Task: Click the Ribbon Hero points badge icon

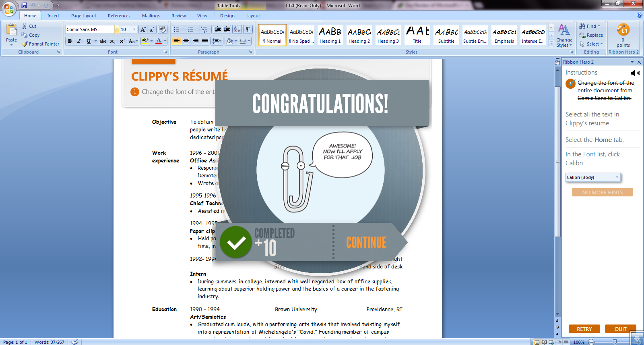Action: point(623,30)
